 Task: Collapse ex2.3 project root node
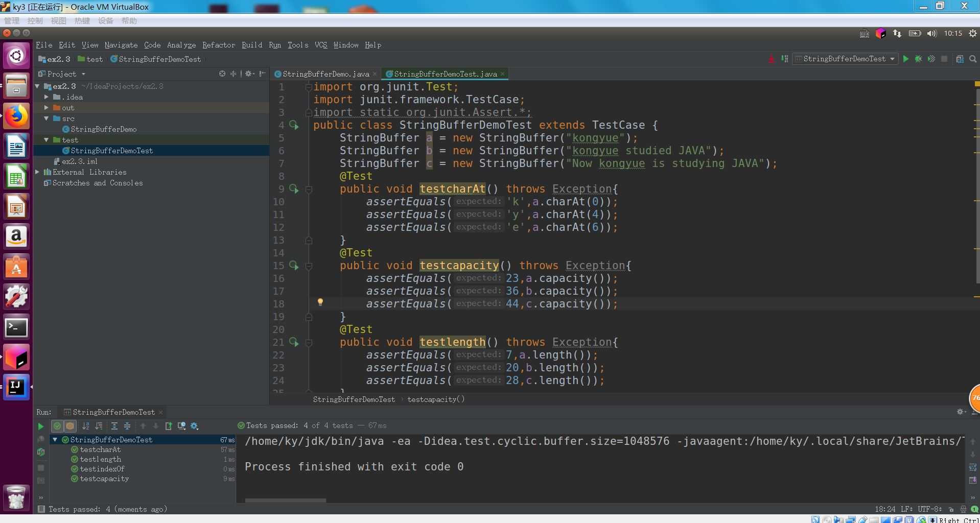click(38, 86)
